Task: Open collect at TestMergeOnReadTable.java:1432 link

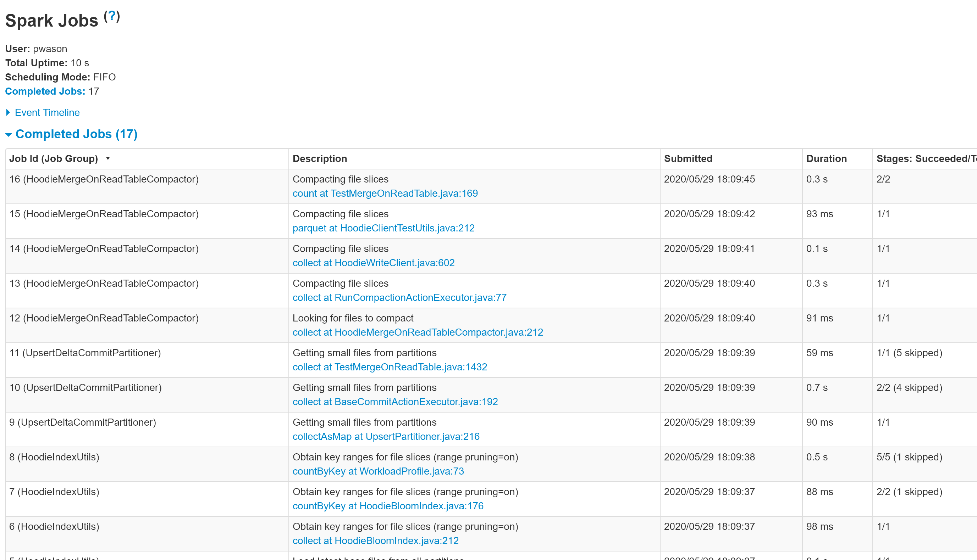Action: 390,367
